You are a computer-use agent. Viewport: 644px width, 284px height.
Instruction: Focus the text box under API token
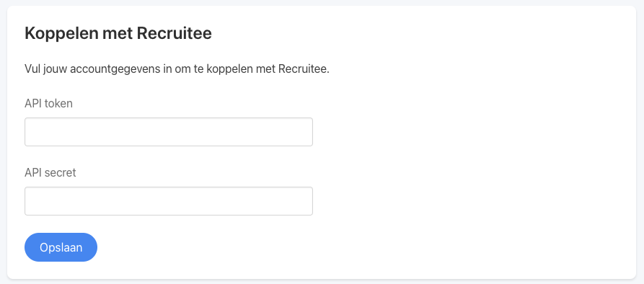tap(169, 132)
